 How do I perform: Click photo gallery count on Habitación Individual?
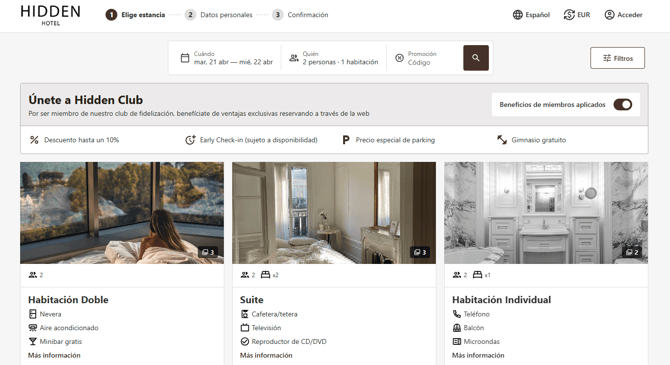click(x=632, y=252)
